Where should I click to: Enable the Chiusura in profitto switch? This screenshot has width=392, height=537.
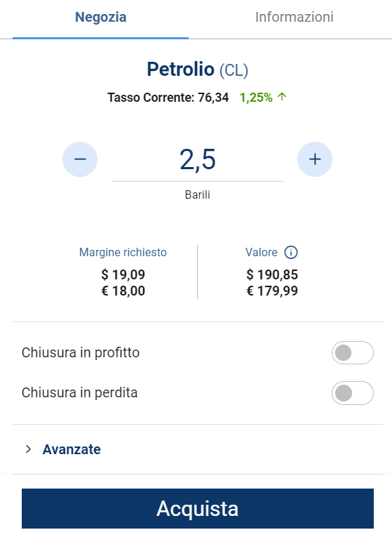point(352,353)
